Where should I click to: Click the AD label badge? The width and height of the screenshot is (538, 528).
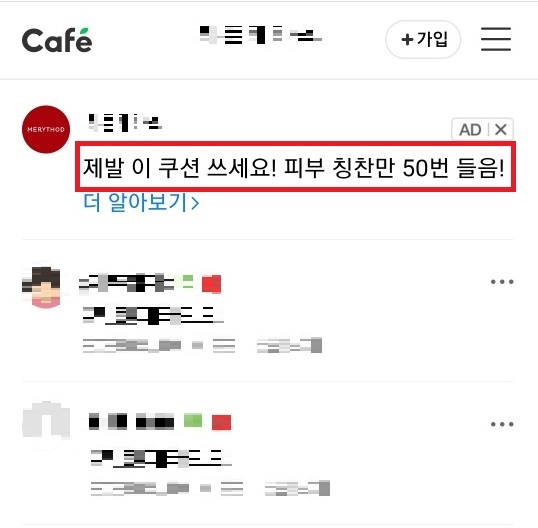point(470,130)
